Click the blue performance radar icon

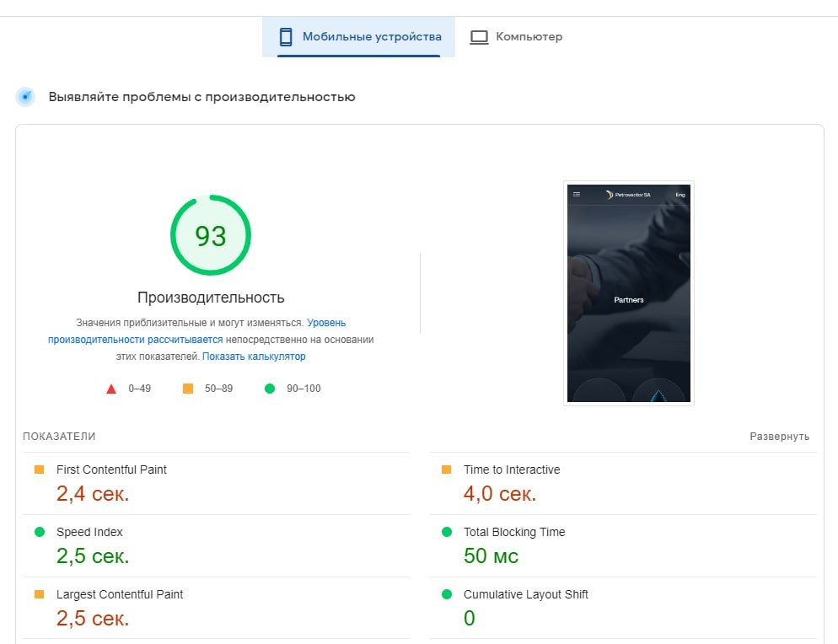click(x=25, y=97)
